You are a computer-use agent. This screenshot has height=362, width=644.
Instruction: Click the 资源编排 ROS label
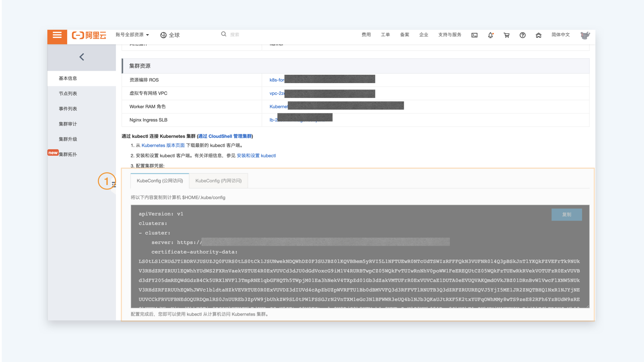(144, 80)
